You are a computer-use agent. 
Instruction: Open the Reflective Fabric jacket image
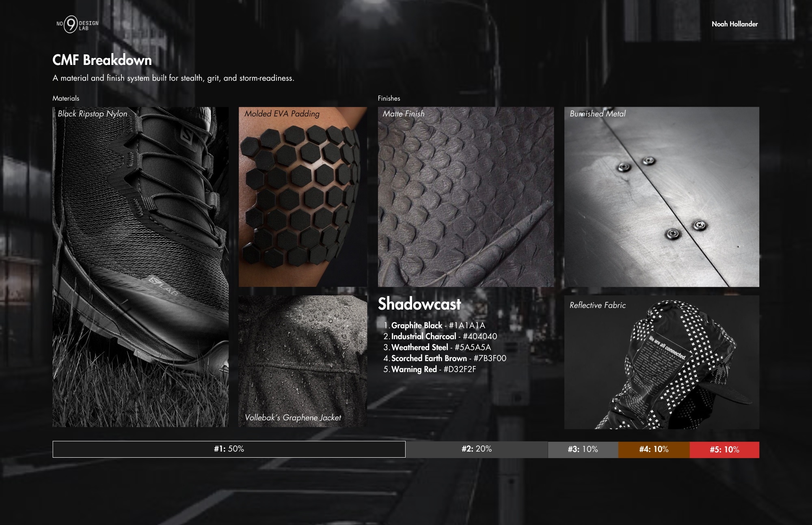(x=661, y=362)
